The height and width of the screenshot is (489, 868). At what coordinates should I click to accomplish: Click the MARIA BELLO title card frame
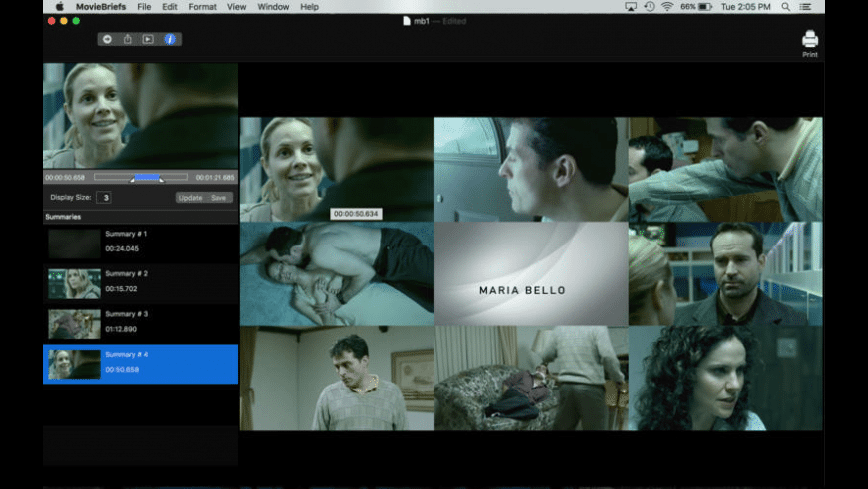(531, 274)
